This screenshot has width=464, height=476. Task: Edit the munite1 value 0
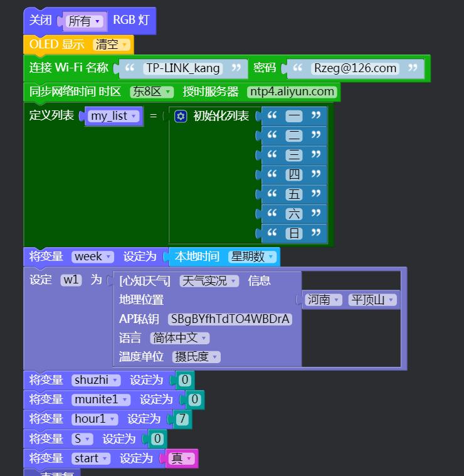[x=194, y=399]
